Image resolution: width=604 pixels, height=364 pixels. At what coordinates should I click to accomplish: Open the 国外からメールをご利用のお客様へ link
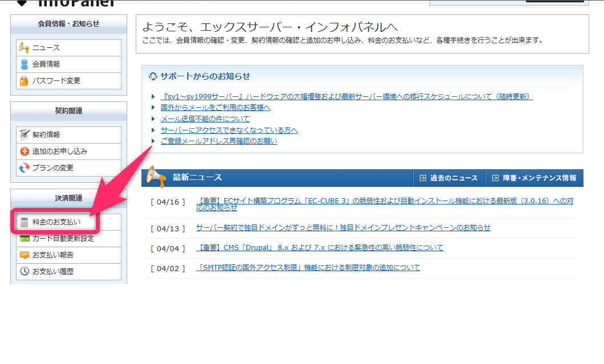[x=216, y=107]
